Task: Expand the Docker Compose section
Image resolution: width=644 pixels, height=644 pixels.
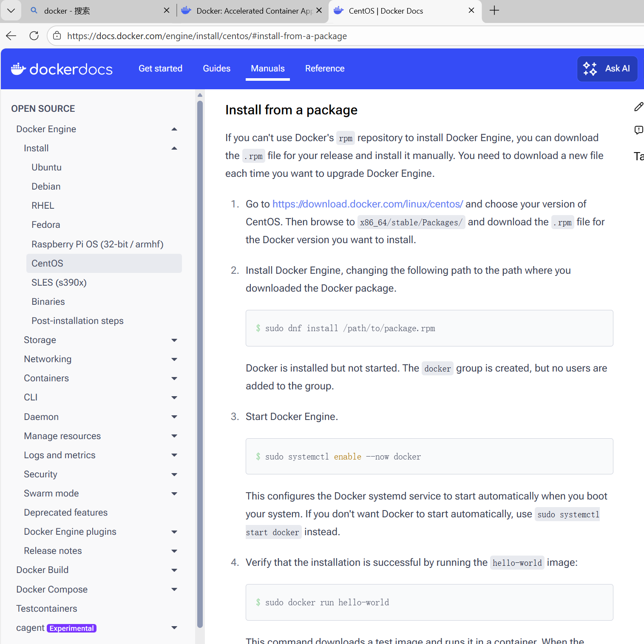Action: click(x=174, y=590)
